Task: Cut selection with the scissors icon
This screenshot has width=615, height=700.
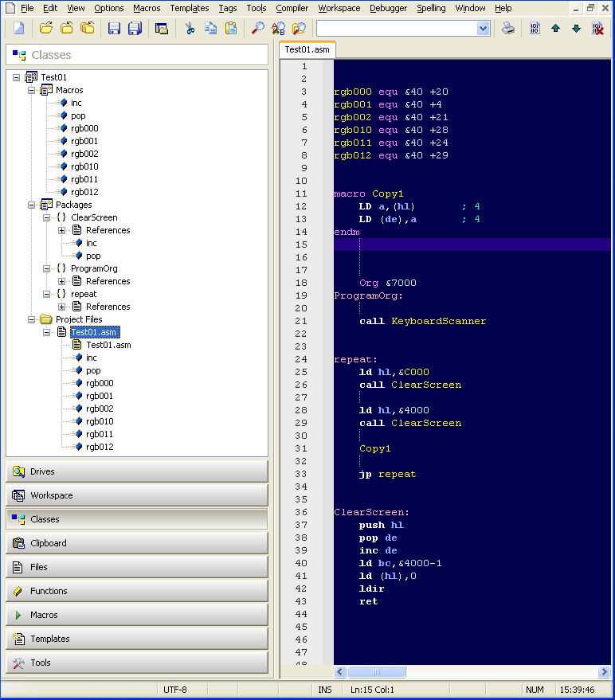Action: (x=190, y=29)
